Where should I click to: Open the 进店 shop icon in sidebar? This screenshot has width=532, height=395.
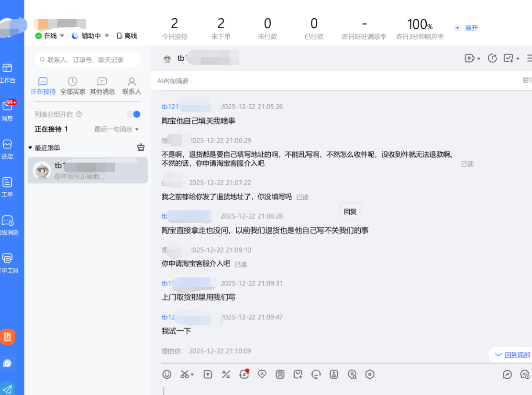click(8, 149)
